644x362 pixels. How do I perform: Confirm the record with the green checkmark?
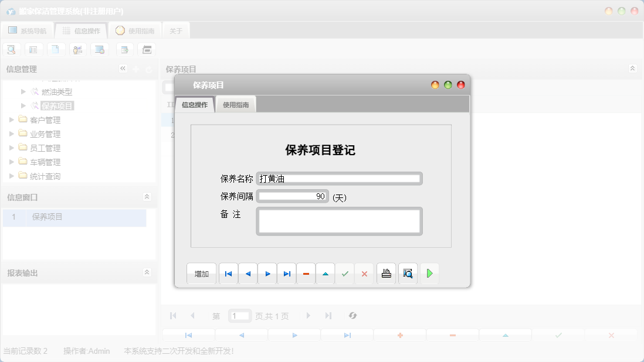point(345,273)
